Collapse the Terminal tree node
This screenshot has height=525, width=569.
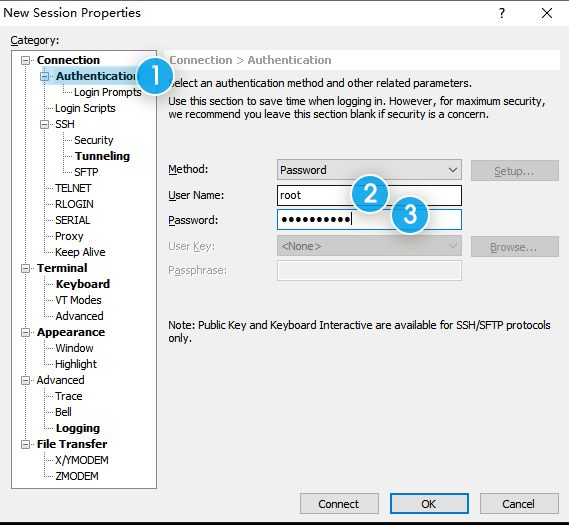click(25, 268)
